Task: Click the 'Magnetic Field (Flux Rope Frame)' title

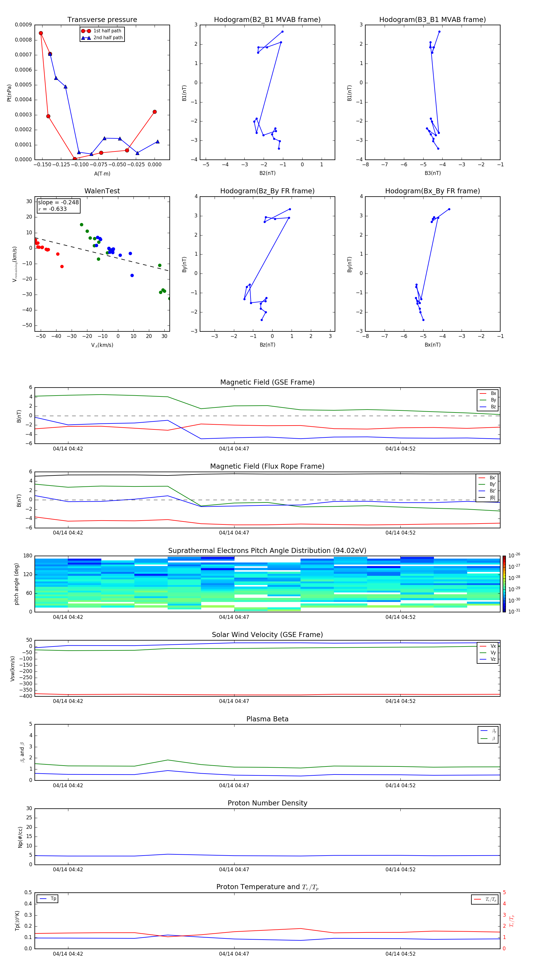Action: click(267, 467)
